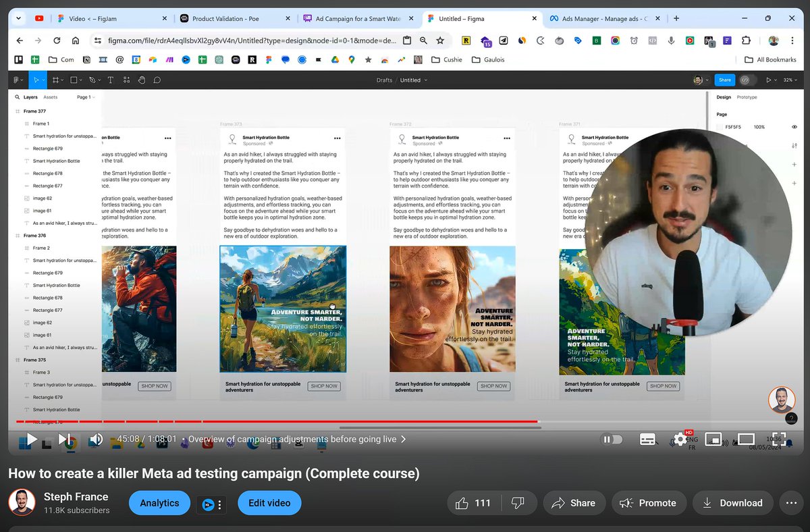Screen dimensions: 810x532
Task: Show or hide the page background color
Action: click(794, 127)
